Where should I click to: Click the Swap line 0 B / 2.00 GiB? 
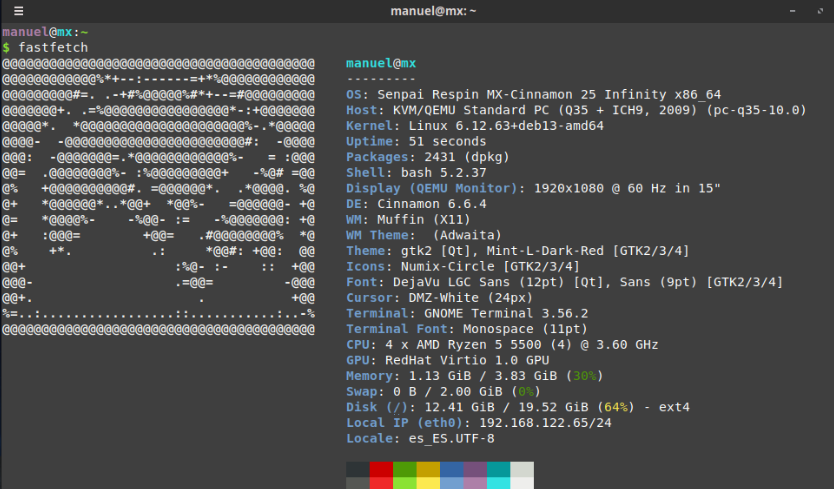[x=443, y=392]
